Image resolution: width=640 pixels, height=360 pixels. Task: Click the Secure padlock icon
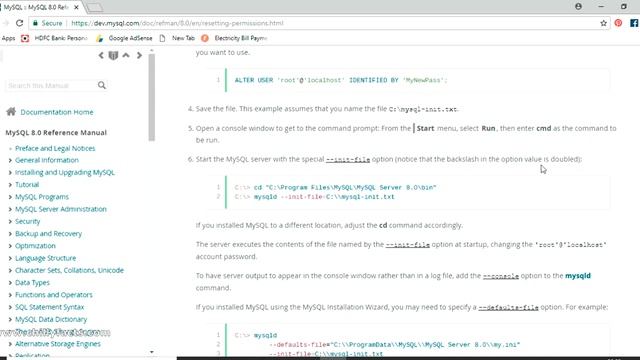[x=36, y=23]
